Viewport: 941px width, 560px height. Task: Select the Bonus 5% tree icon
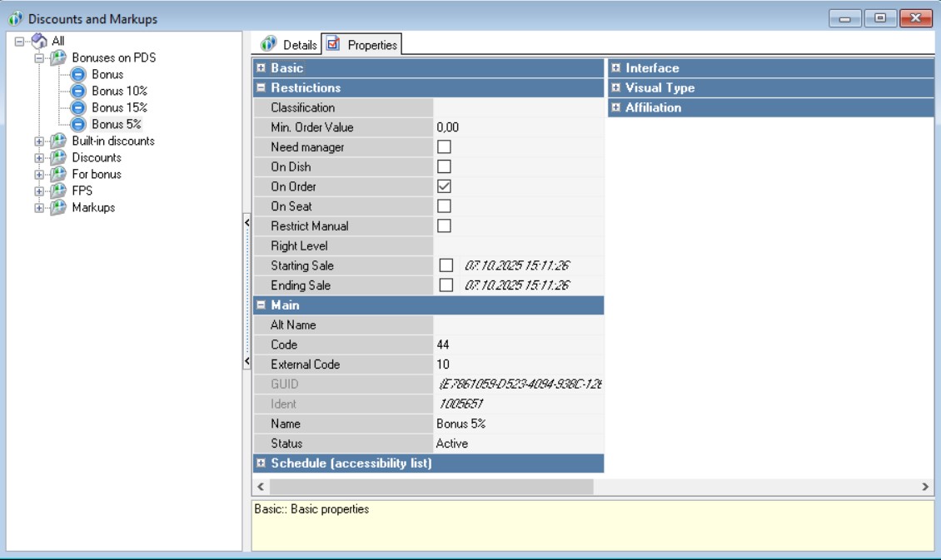coord(78,124)
